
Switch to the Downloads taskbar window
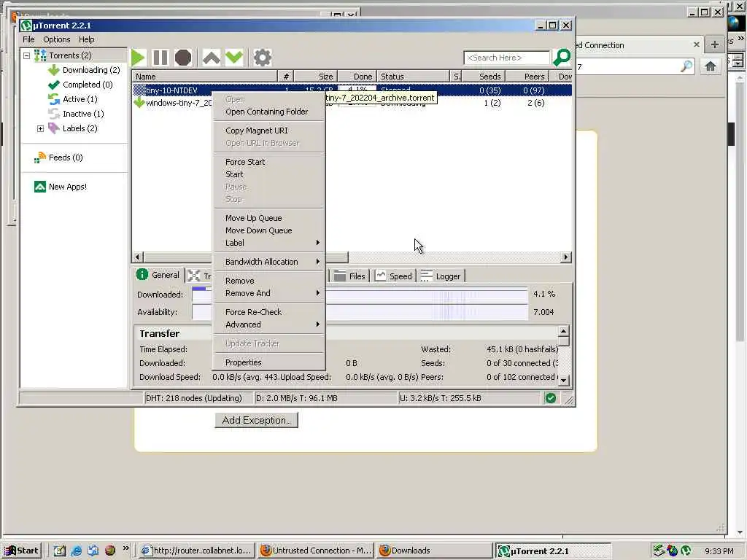[433, 551]
